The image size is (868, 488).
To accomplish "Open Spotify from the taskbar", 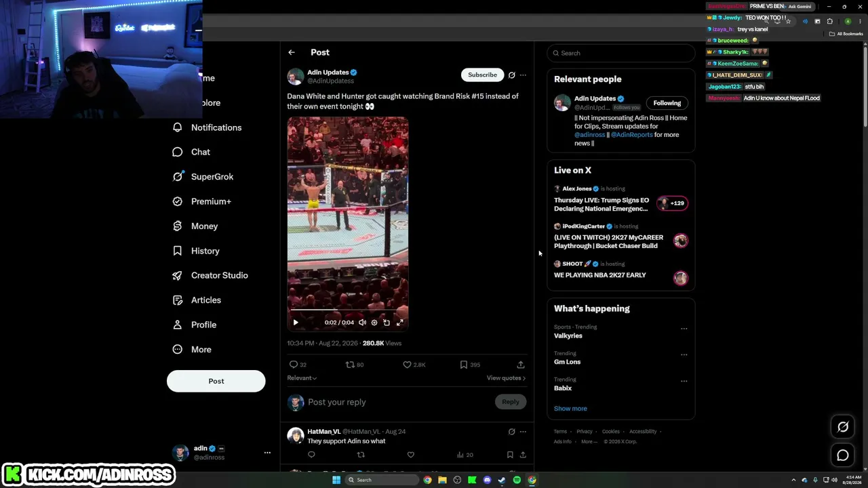I will pos(517,480).
